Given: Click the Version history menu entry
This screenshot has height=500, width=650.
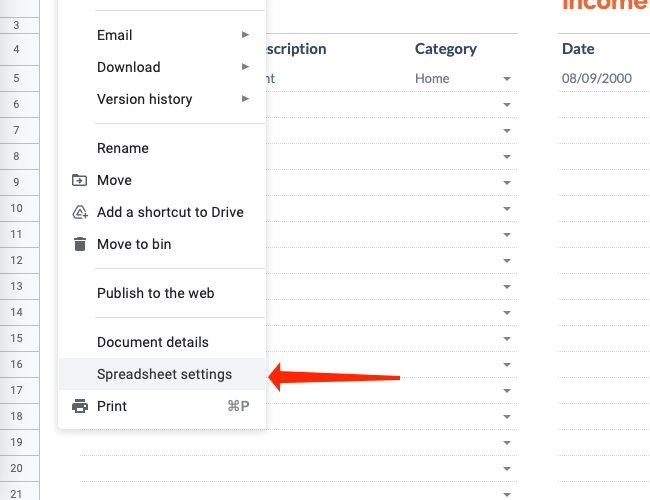Looking at the screenshot, I should [144, 99].
